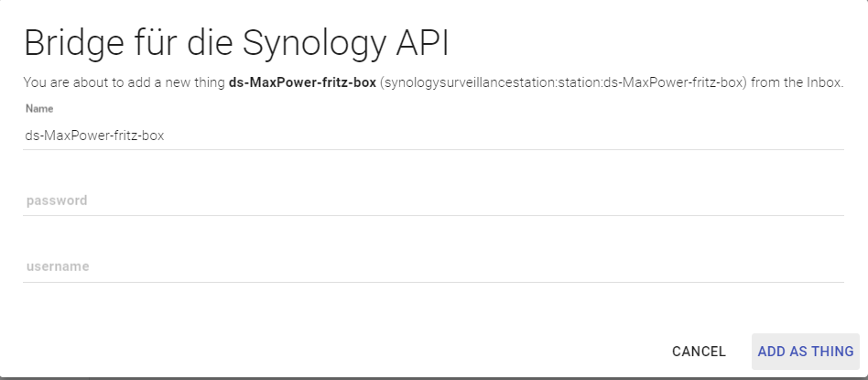
Task: Click the synologysurveillancestation thing UID in parentheses
Action: (x=565, y=83)
